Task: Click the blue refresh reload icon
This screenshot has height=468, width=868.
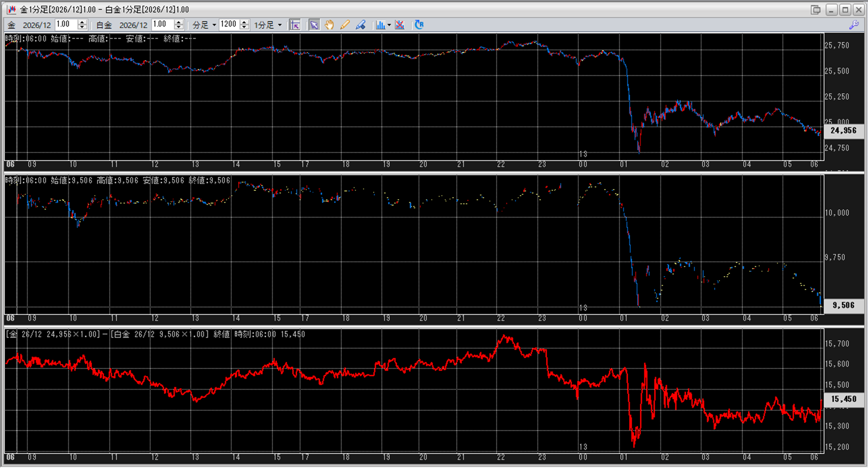Action: point(419,25)
